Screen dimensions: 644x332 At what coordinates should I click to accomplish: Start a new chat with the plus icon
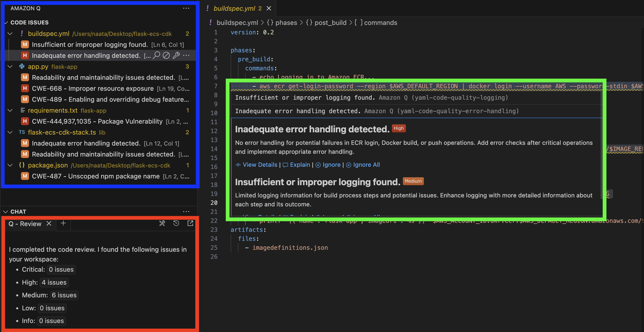pyautogui.click(x=63, y=224)
